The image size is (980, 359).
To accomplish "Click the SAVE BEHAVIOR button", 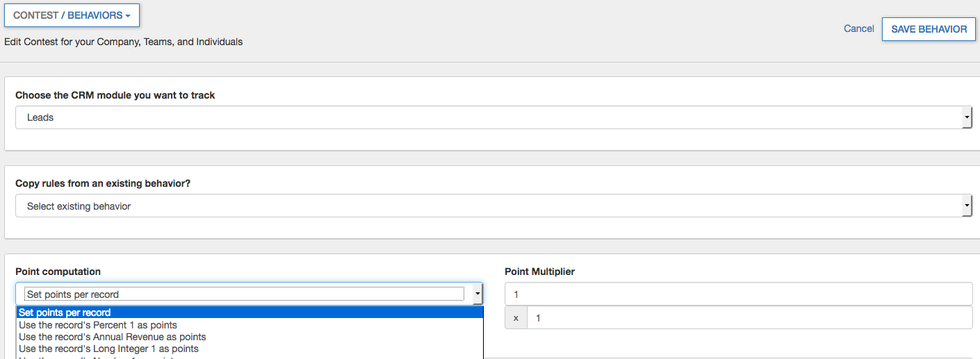I will (x=929, y=29).
